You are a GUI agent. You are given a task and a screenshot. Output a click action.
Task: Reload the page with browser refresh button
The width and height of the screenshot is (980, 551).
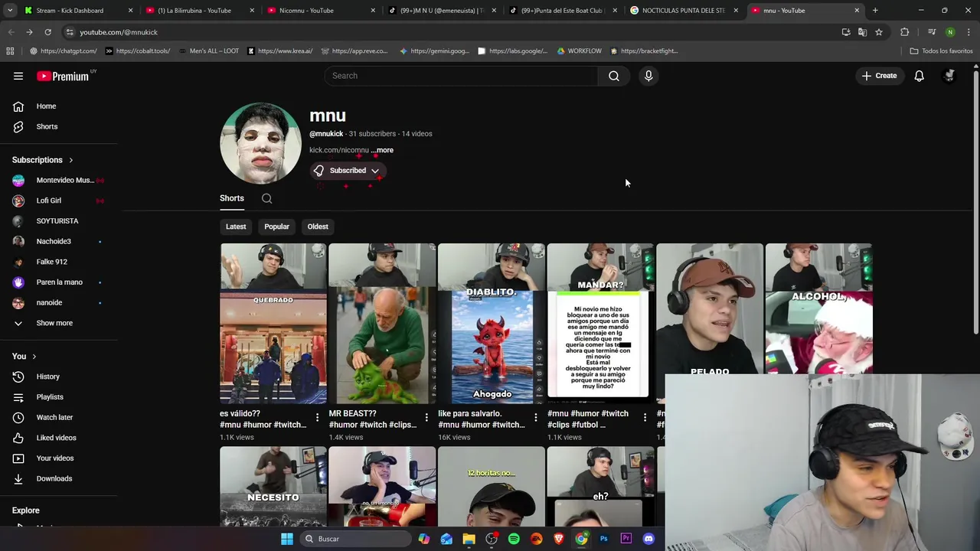coord(47,32)
